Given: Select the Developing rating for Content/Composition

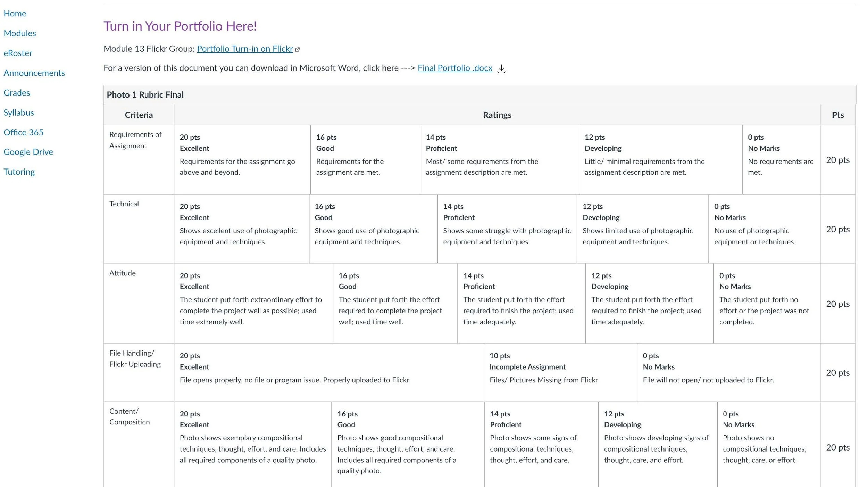Looking at the screenshot, I should 658,445.
